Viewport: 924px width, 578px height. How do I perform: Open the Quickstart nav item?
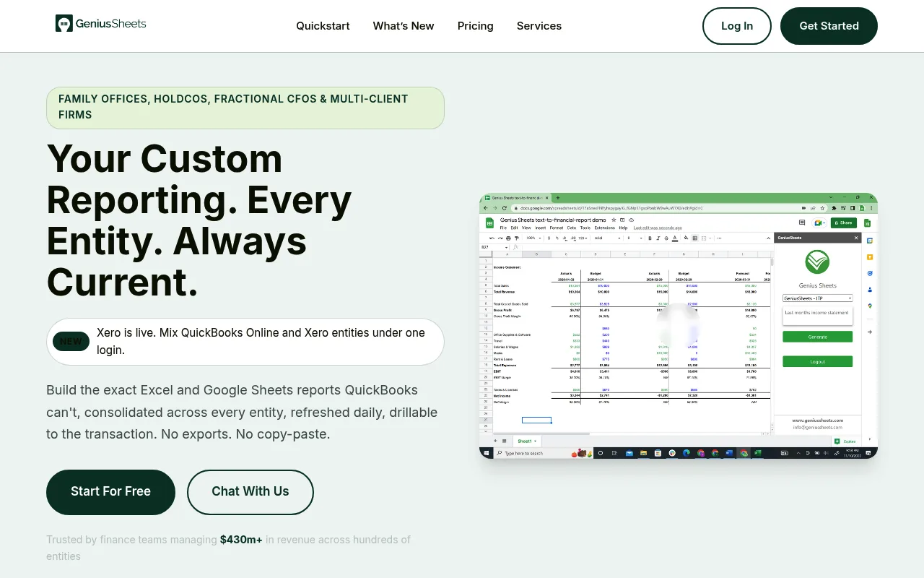(323, 26)
